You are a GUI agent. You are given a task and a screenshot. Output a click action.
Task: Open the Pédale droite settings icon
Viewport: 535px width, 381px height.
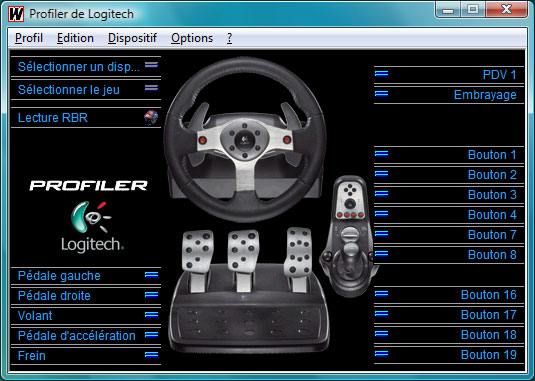point(151,294)
